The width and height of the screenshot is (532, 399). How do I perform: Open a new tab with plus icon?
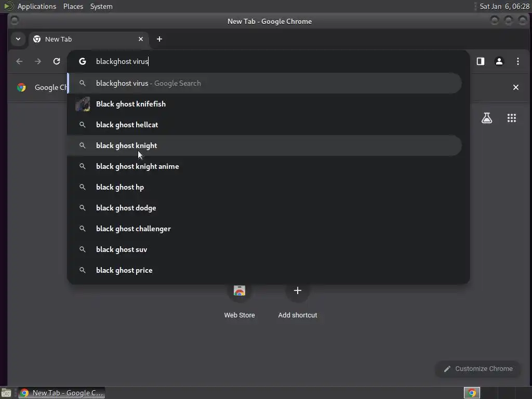tap(159, 39)
